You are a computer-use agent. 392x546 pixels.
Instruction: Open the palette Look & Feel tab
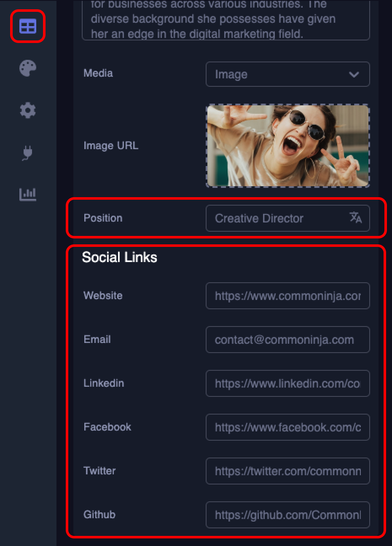[x=28, y=68]
